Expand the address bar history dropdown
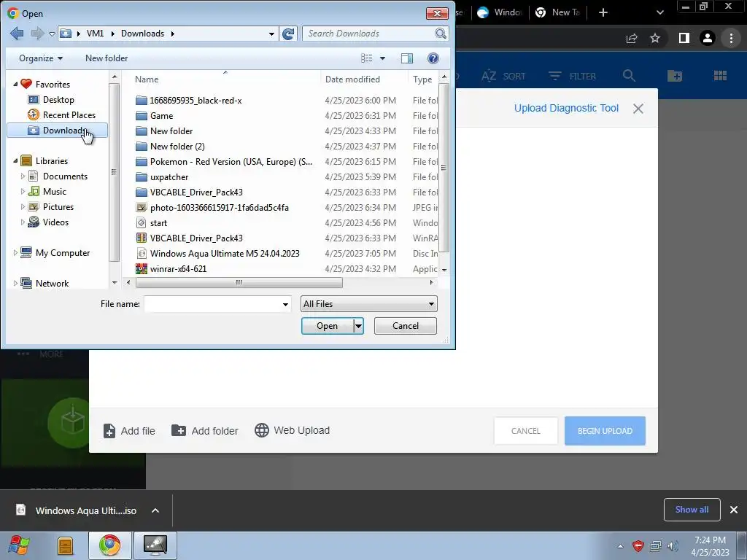Viewport: 747px width, 560px height. tap(271, 34)
